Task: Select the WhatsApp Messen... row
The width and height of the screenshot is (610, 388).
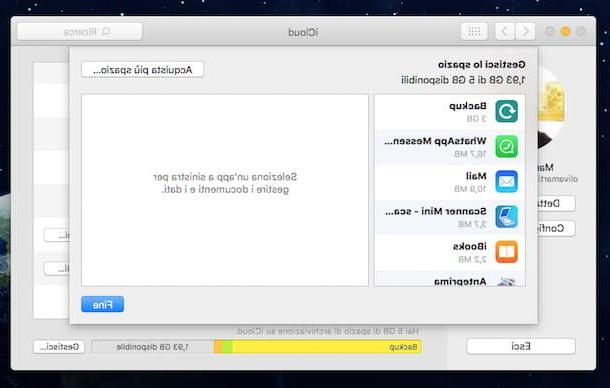Action: (x=450, y=147)
